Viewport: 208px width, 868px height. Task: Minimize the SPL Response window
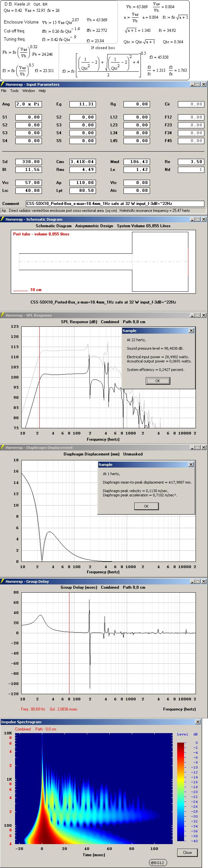click(x=192, y=315)
